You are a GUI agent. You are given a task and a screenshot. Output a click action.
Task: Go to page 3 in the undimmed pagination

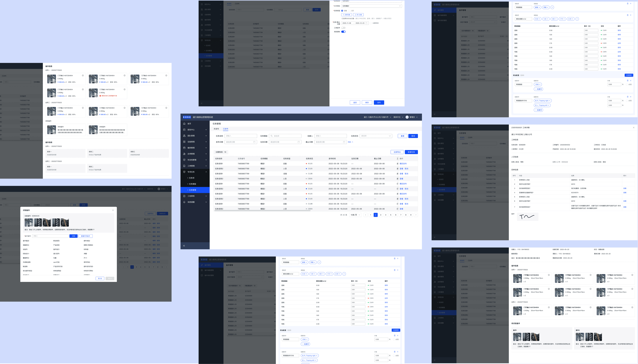(x=381, y=215)
